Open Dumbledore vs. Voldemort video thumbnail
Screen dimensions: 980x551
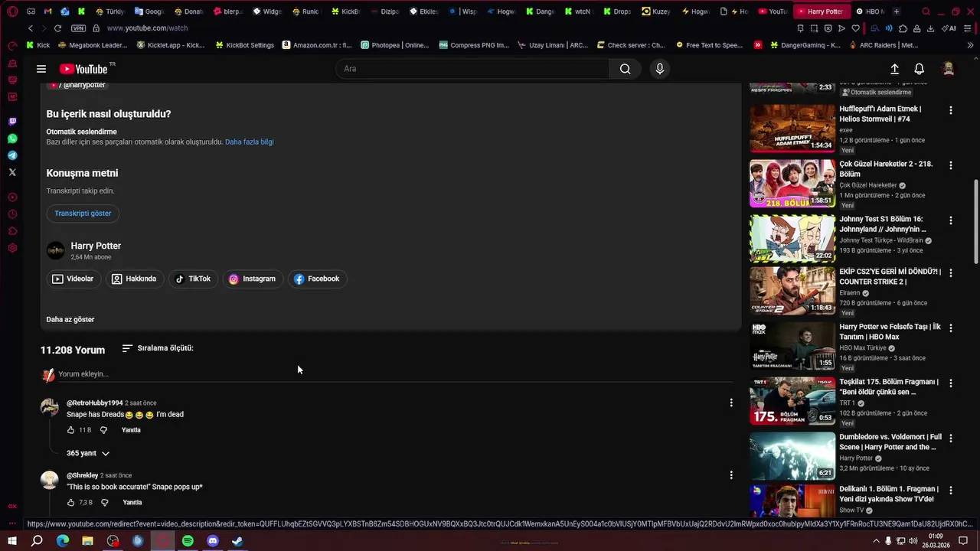coord(792,456)
